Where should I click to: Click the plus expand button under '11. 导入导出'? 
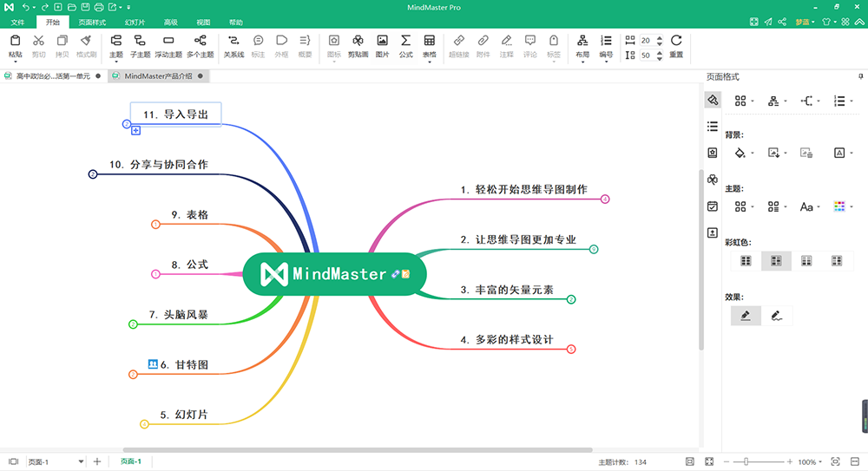pos(135,131)
